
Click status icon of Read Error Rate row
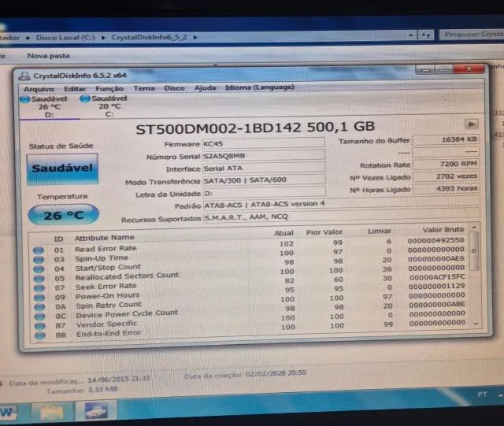point(39,250)
